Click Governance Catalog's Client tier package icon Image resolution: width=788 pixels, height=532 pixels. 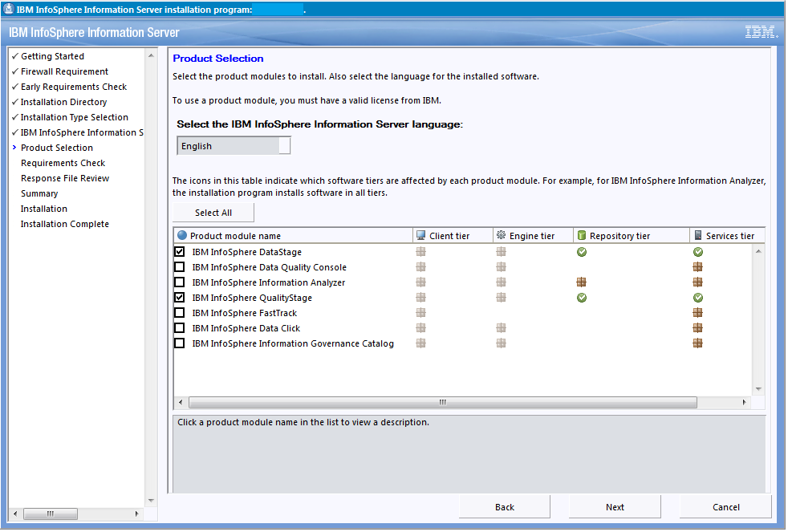[x=420, y=343]
